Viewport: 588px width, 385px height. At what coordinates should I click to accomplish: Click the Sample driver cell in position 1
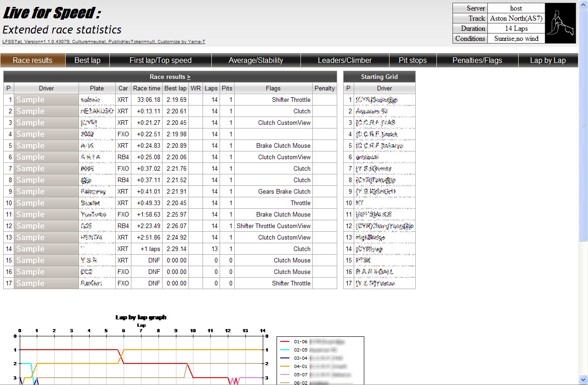[x=46, y=100]
